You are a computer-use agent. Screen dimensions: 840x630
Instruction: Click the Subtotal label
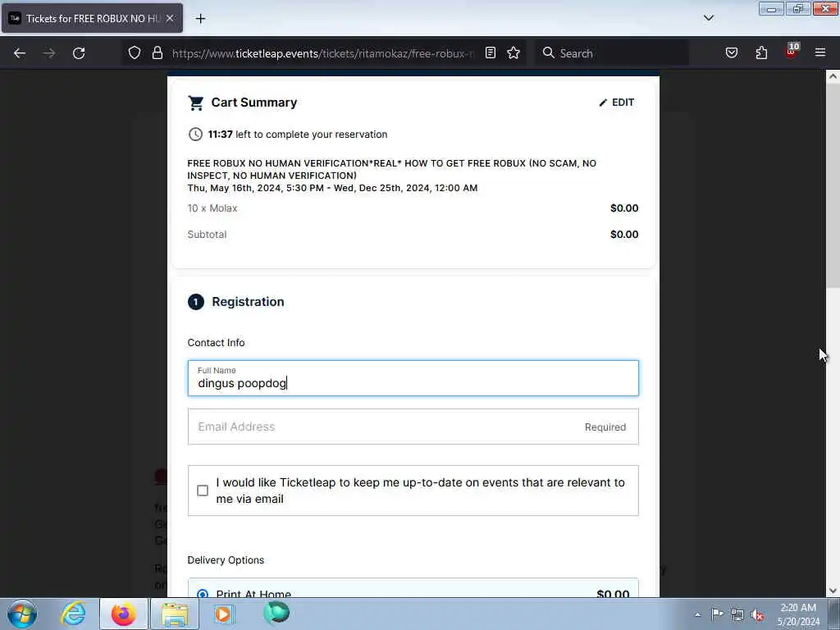pos(207,235)
